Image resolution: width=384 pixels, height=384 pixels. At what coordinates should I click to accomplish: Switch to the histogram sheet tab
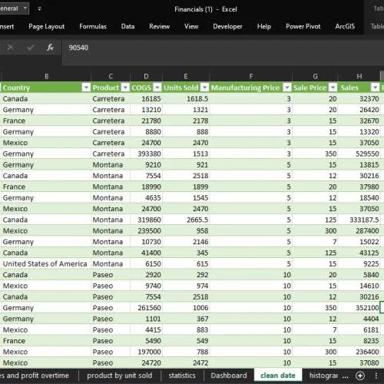[323, 376]
